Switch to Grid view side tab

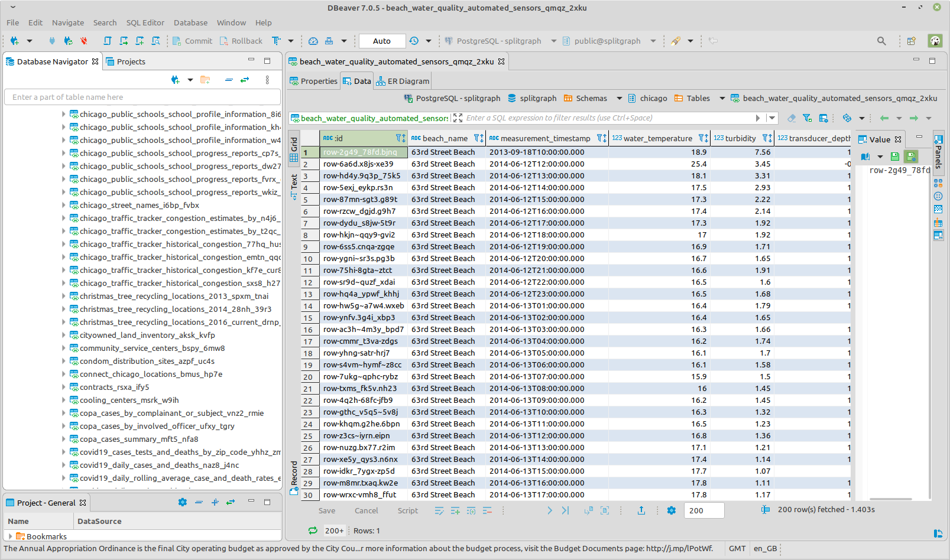point(294,149)
